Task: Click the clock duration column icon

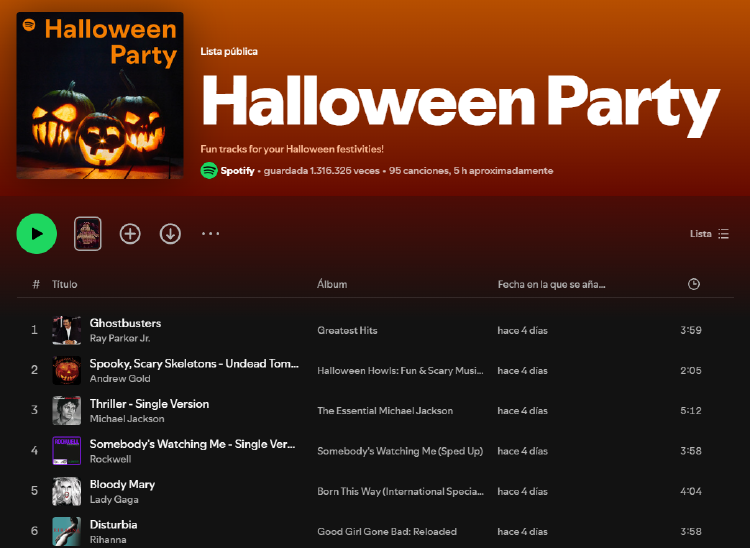Action: pyautogui.click(x=694, y=284)
